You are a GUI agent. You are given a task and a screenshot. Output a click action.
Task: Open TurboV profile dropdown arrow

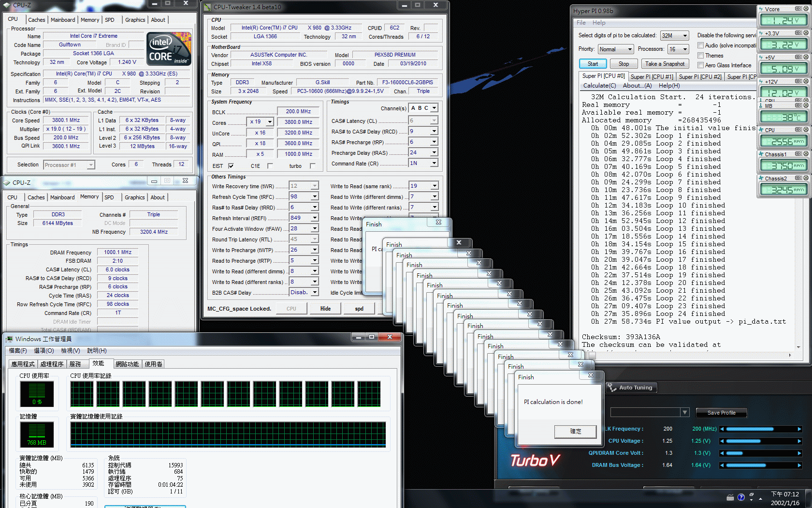685,413
